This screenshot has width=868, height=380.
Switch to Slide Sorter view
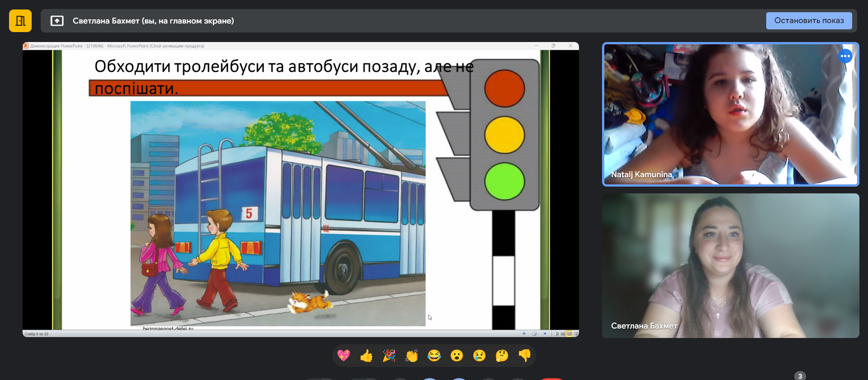pyautogui.click(x=563, y=334)
